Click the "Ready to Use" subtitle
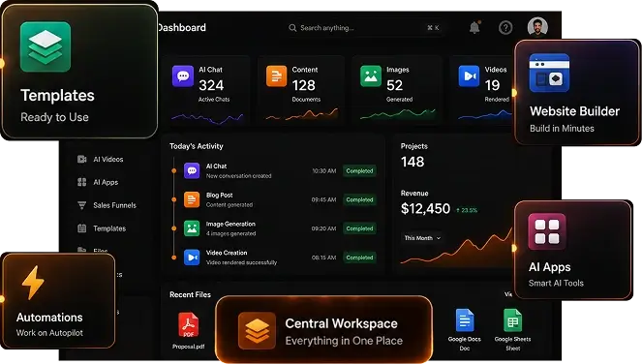 pyautogui.click(x=54, y=117)
